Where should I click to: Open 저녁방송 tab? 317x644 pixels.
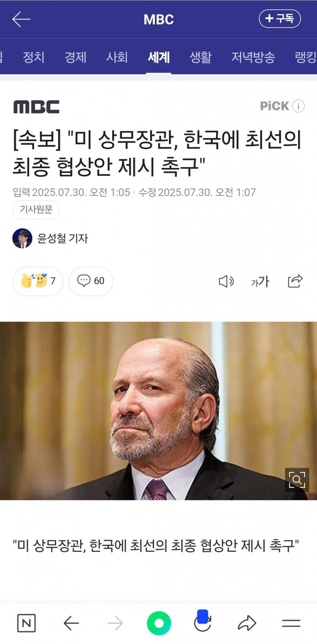253,57
